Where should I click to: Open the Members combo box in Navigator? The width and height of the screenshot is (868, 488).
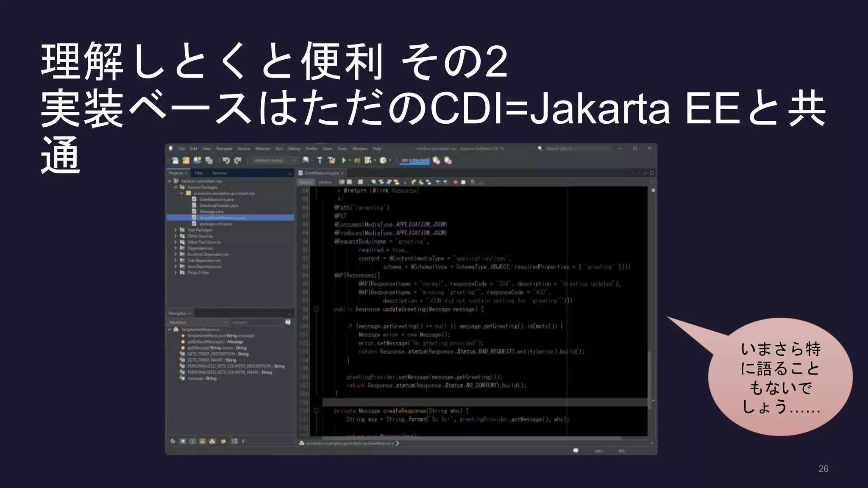pyautogui.click(x=198, y=322)
